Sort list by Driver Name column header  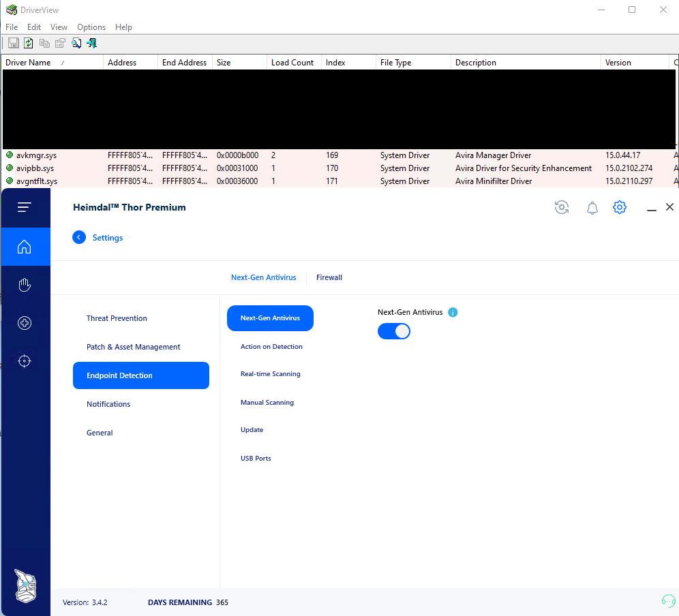[x=29, y=63]
